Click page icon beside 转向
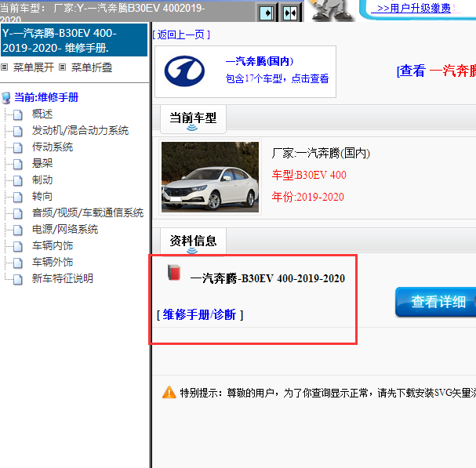The width and height of the screenshot is (476, 468). pos(18,197)
